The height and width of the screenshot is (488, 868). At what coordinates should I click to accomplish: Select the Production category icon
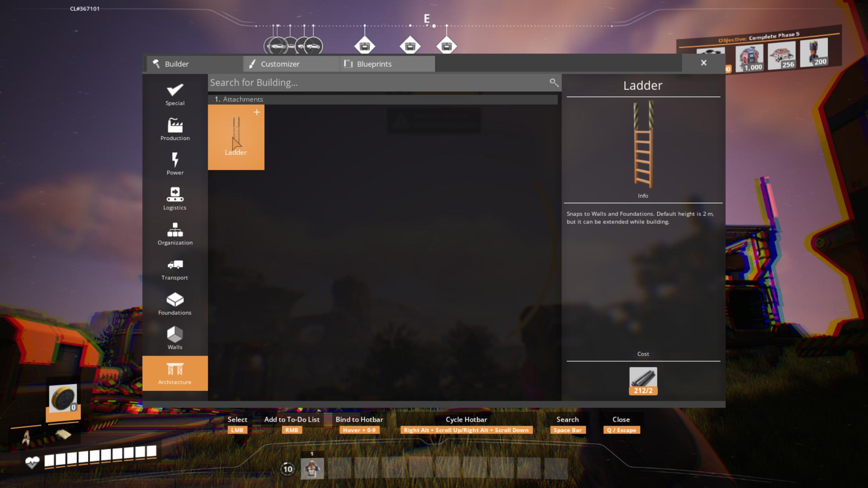(x=175, y=128)
